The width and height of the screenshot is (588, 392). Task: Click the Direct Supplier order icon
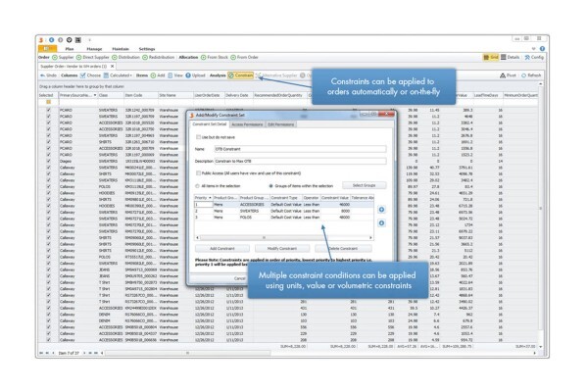[x=78, y=58]
